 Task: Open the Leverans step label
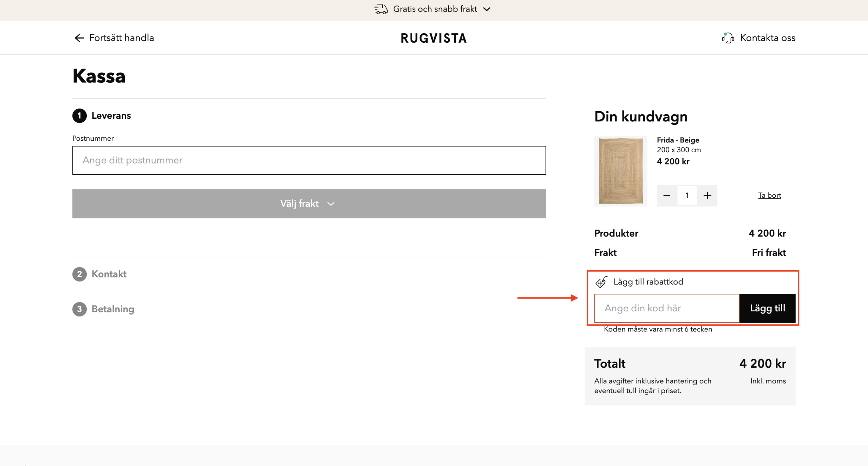[111, 116]
